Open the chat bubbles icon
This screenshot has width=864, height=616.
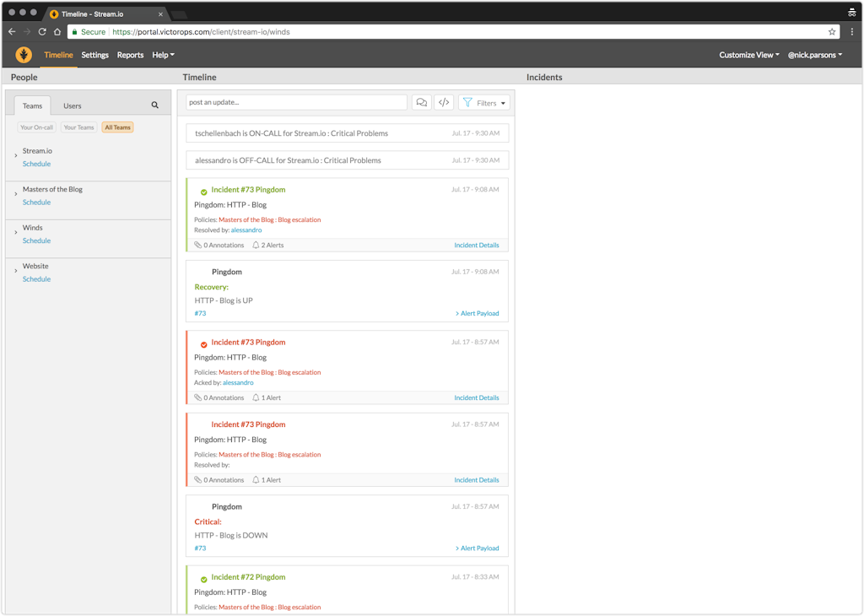coord(421,102)
